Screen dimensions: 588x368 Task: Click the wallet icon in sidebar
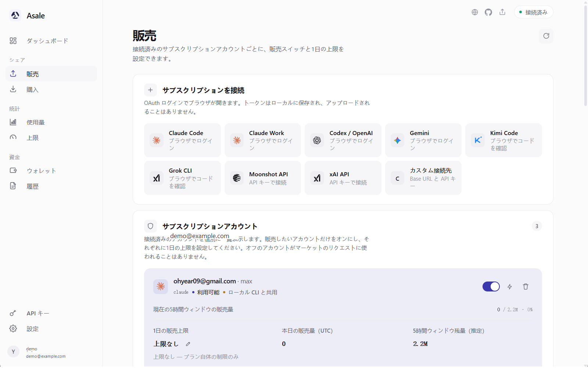click(13, 170)
